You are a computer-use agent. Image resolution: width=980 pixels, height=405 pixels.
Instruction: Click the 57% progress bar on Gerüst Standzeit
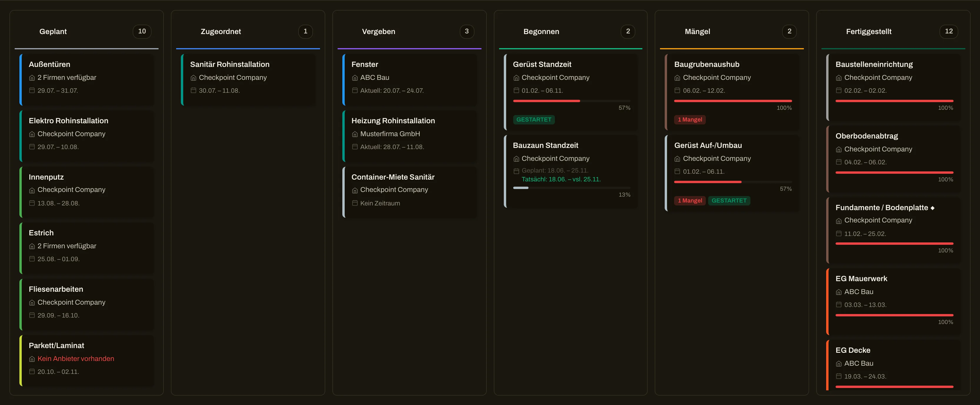click(571, 101)
